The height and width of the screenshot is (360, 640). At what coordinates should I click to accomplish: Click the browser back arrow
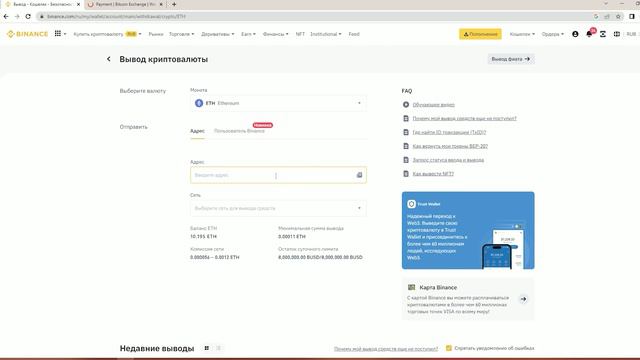pyautogui.click(x=6, y=16)
